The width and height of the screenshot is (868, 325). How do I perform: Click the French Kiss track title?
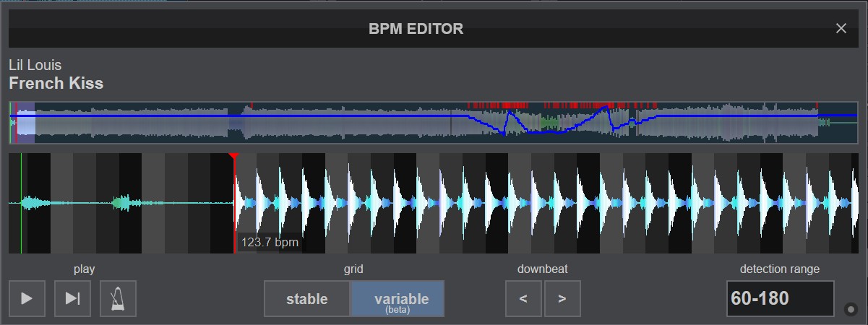56,83
